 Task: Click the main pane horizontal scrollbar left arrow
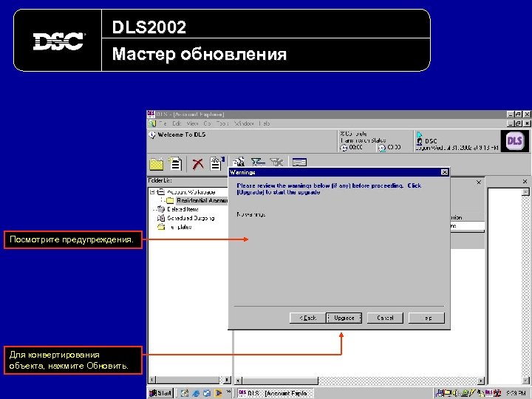pos(238,381)
